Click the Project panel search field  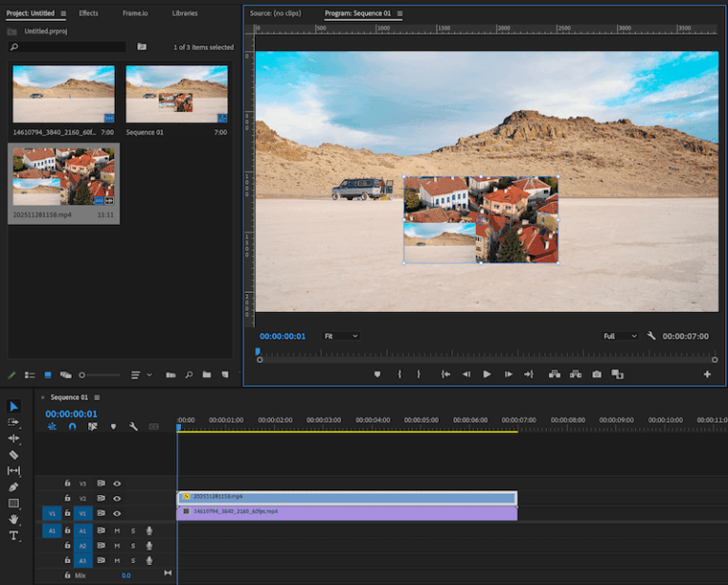(67, 46)
